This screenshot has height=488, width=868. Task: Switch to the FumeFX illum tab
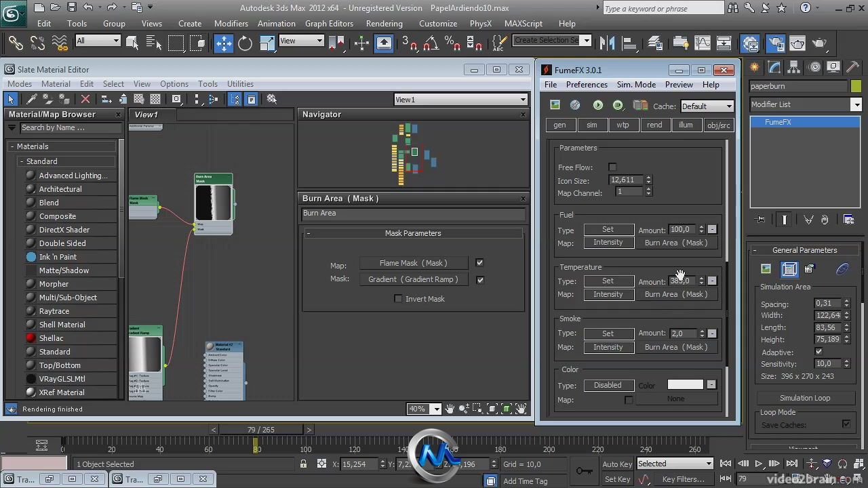[686, 125]
